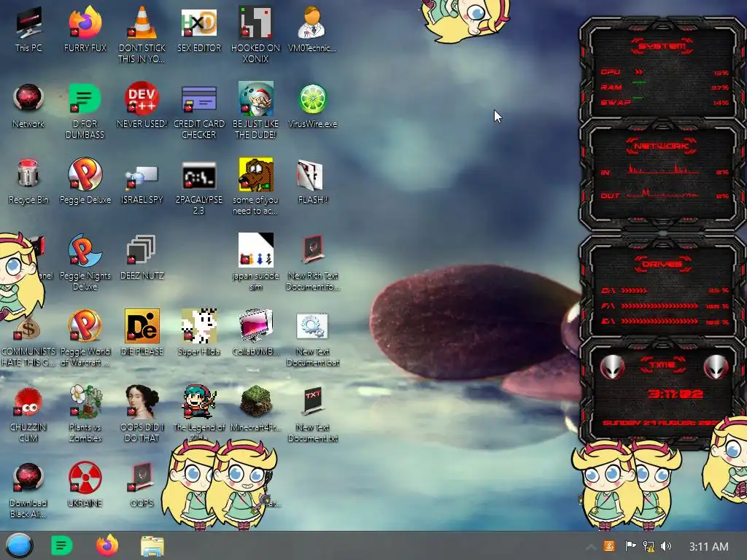Click the 3:11 AM taskbar clock
The height and width of the screenshot is (560, 747).
coord(708,546)
